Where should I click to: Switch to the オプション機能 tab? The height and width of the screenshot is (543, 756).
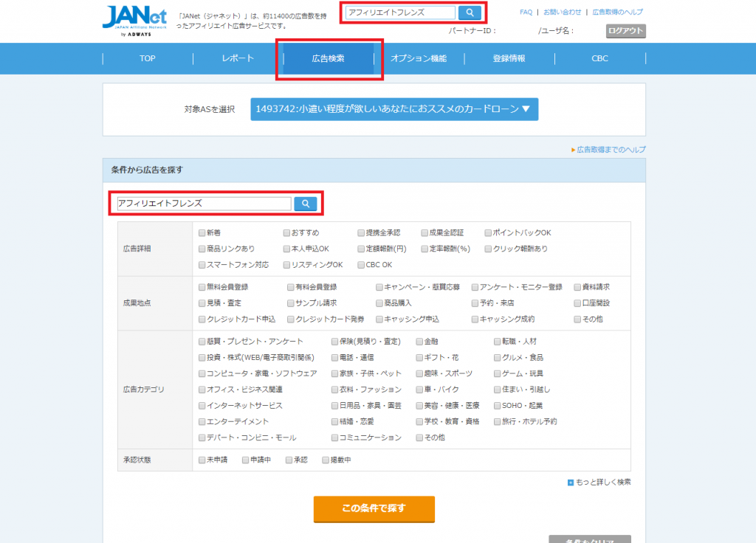pyautogui.click(x=419, y=59)
